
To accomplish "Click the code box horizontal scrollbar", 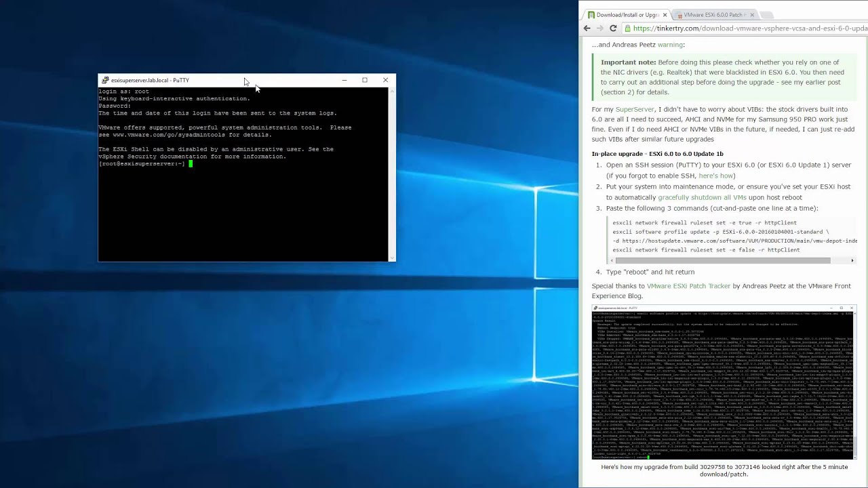I will click(x=722, y=260).
